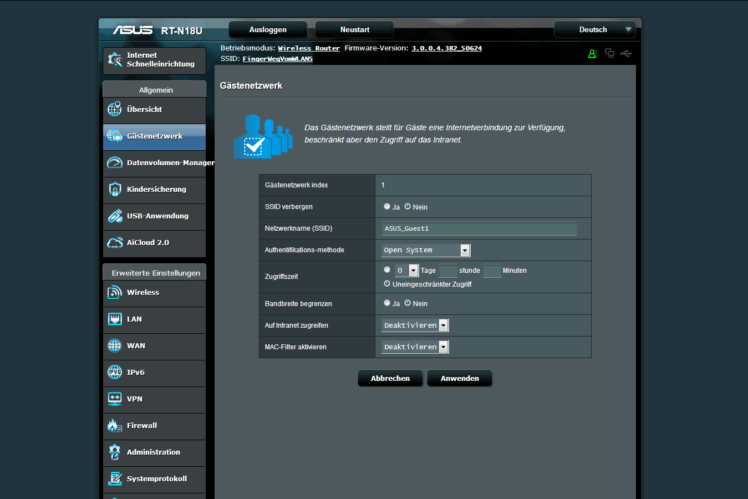Open the Deutsch language dropdown
The image size is (748, 499).
(x=595, y=30)
